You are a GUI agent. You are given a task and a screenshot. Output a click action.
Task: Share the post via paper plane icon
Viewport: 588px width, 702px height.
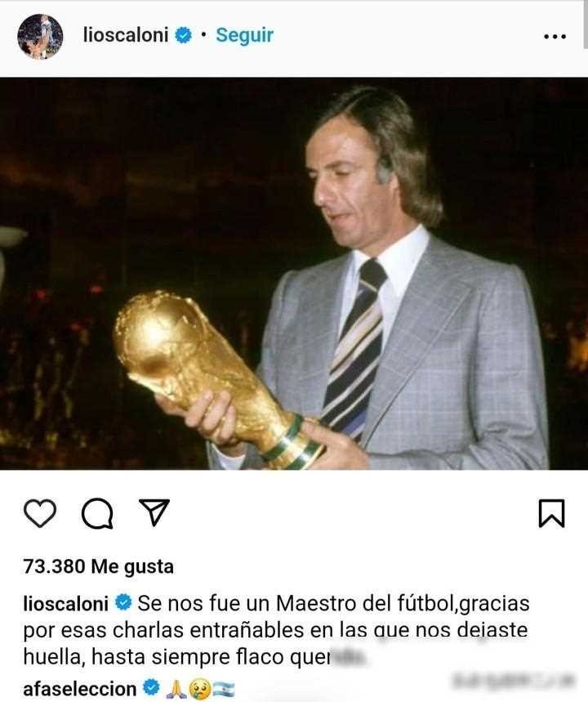pos(154,512)
